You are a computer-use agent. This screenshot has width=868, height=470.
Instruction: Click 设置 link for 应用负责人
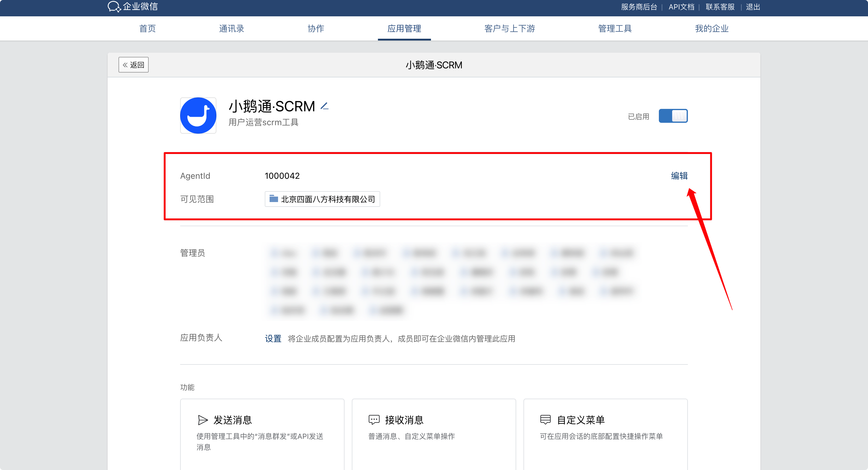click(x=273, y=338)
